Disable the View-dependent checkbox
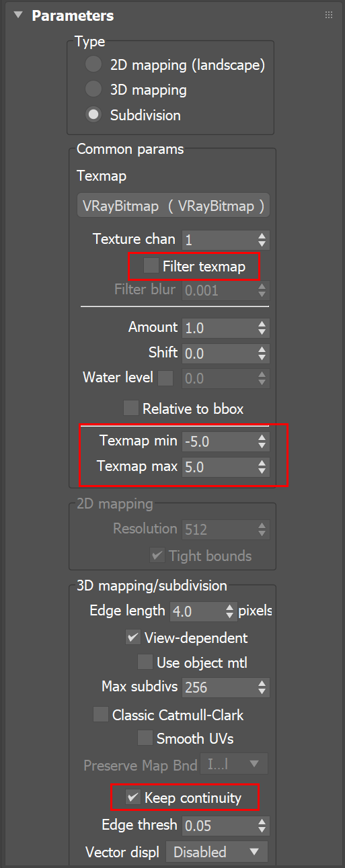The height and width of the screenshot is (868, 345). (x=133, y=638)
